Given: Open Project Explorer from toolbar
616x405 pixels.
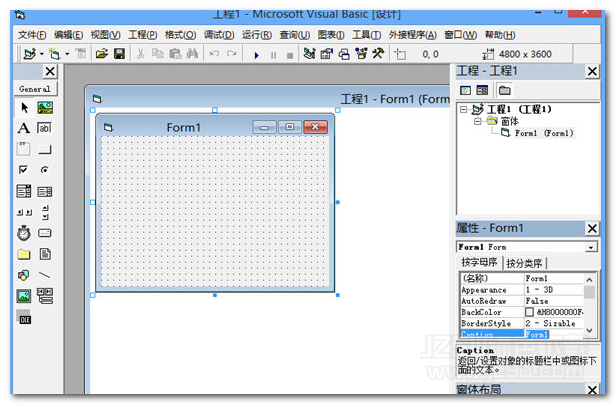Looking at the screenshot, I should click(309, 53).
